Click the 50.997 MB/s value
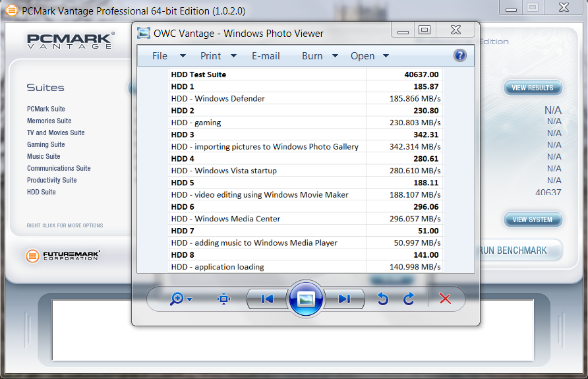Viewport: 588px width, 379px height. pyautogui.click(x=417, y=243)
